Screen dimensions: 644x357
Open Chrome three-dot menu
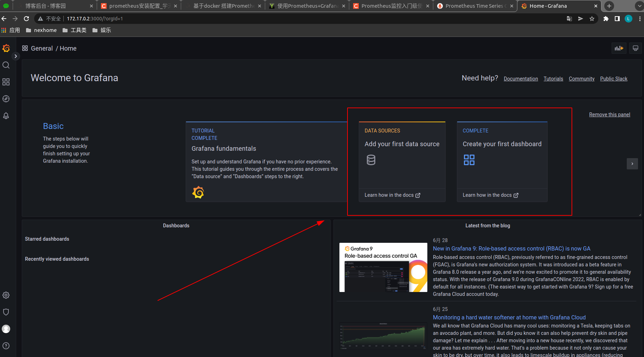pyautogui.click(x=640, y=19)
